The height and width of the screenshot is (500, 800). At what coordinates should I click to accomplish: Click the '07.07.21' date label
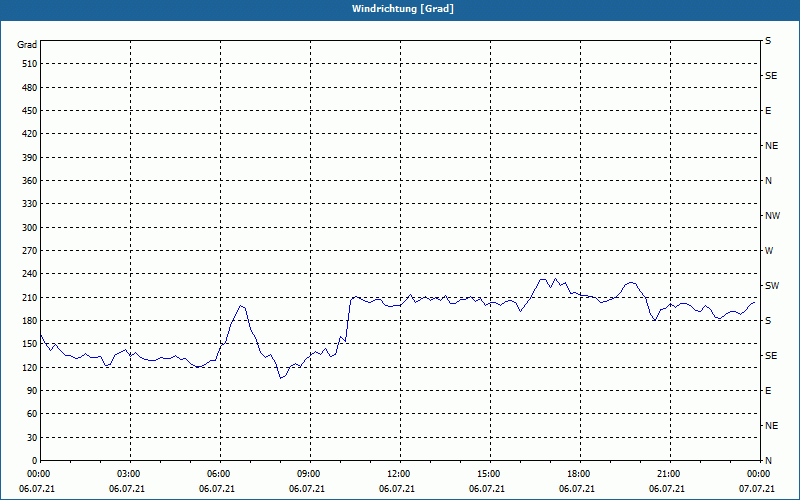(757, 489)
